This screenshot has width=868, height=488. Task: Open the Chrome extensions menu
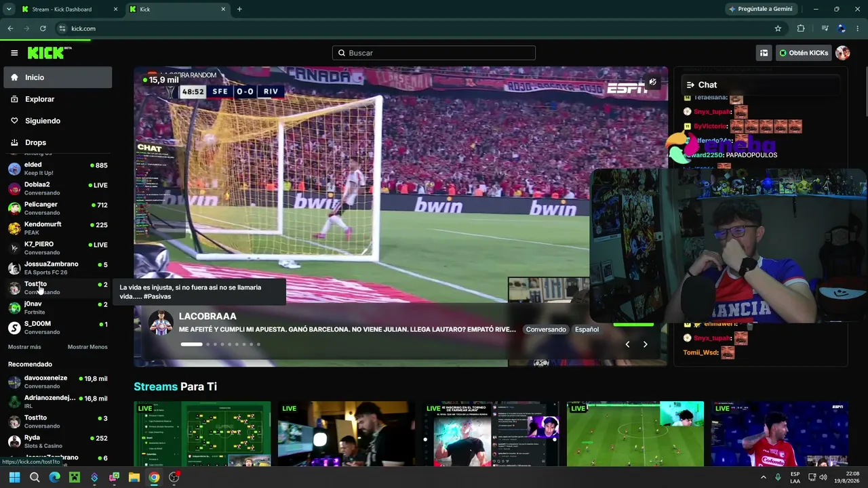click(x=801, y=28)
